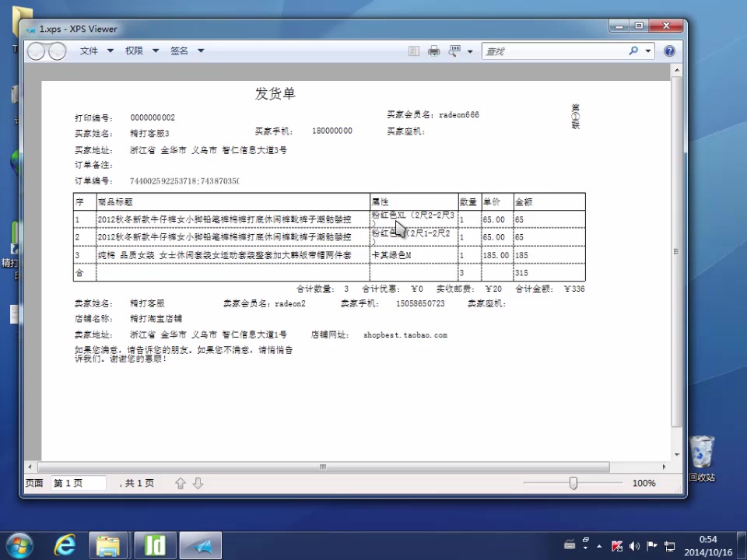Click the horizontal scrollbar right arrow
The width and height of the screenshot is (747, 560).
pyautogui.click(x=665, y=467)
